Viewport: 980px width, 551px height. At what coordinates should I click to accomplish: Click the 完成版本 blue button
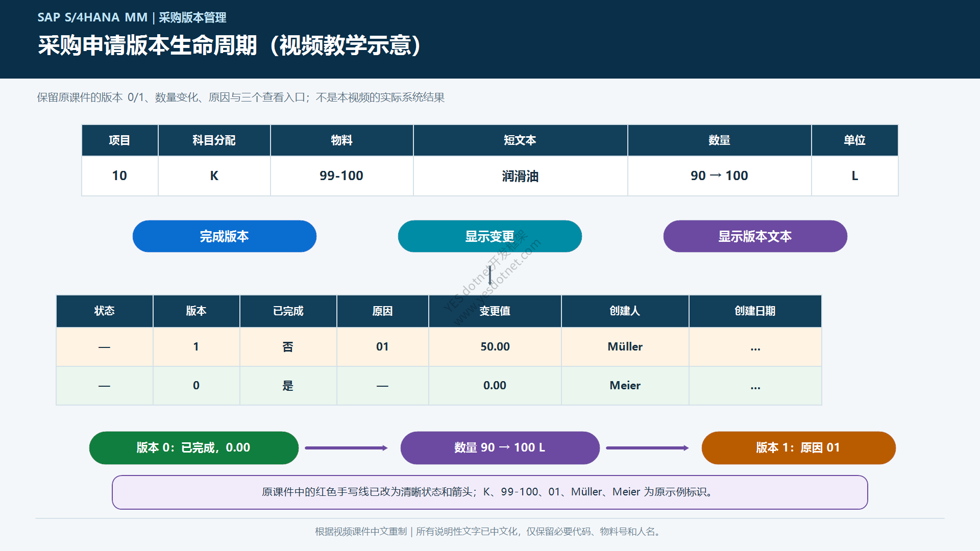pos(225,236)
